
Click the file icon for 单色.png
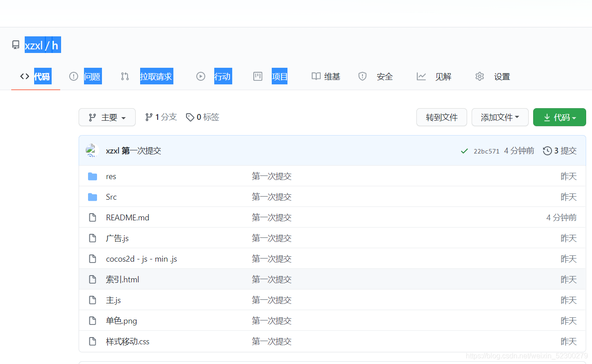pos(93,321)
